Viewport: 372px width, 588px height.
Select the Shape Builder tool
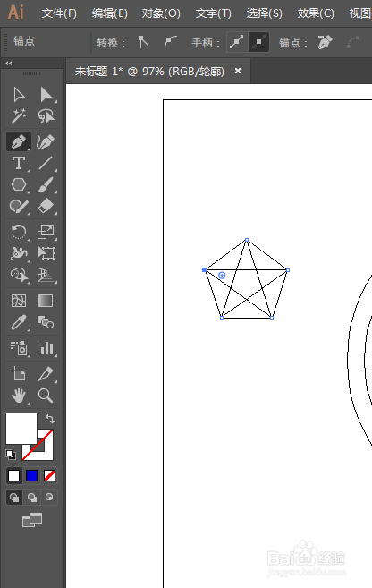tap(19, 275)
